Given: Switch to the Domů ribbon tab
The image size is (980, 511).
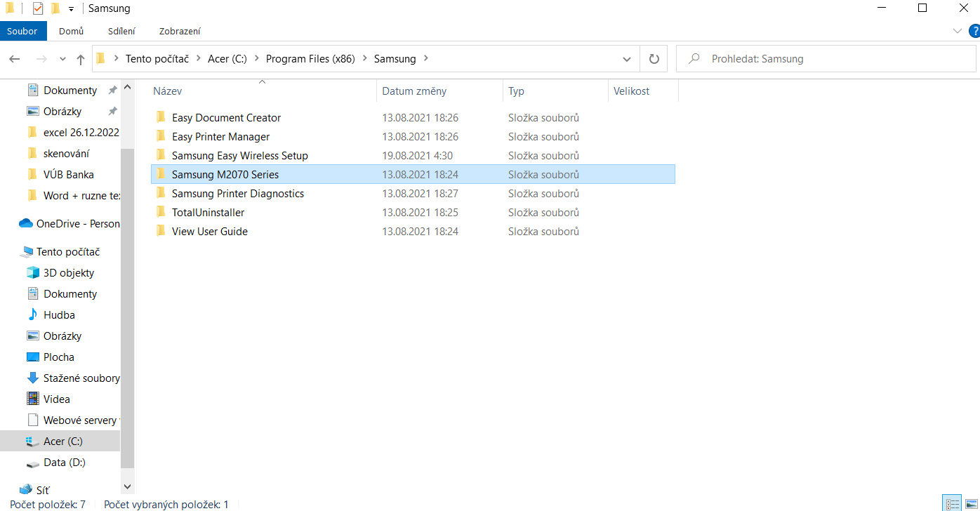Looking at the screenshot, I should point(71,31).
